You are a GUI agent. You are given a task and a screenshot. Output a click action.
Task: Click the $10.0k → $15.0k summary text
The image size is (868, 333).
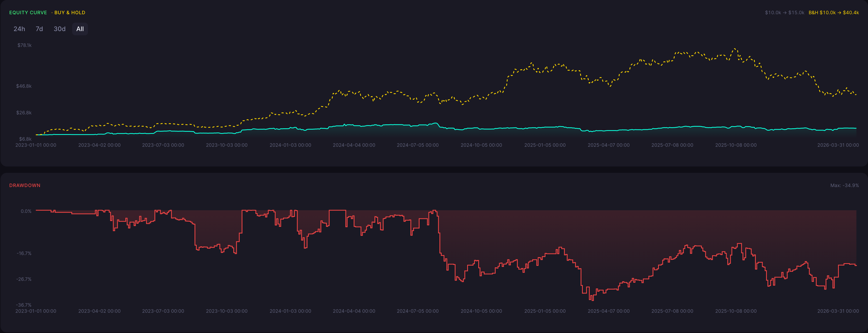click(x=785, y=12)
